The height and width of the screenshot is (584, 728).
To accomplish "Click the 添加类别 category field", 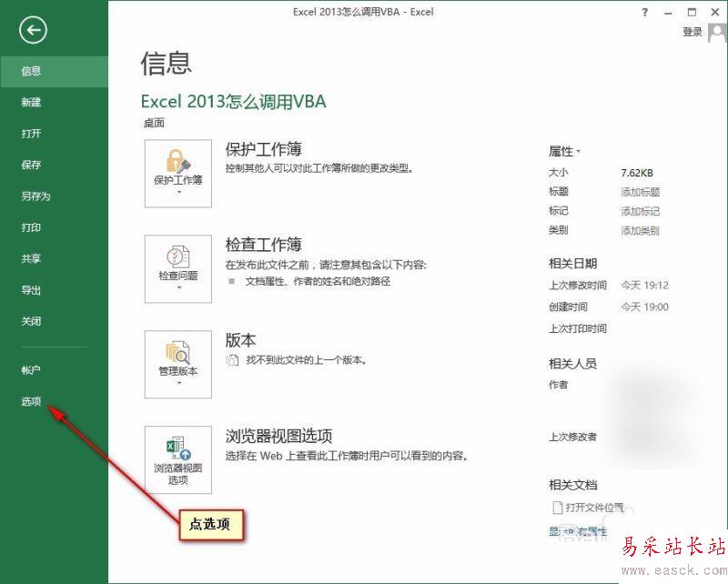I will tap(641, 231).
